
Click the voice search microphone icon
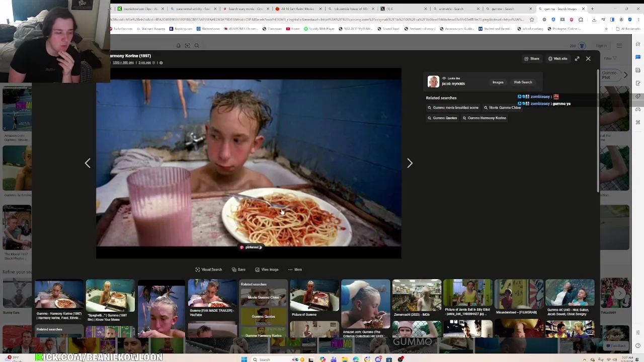click(x=178, y=46)
